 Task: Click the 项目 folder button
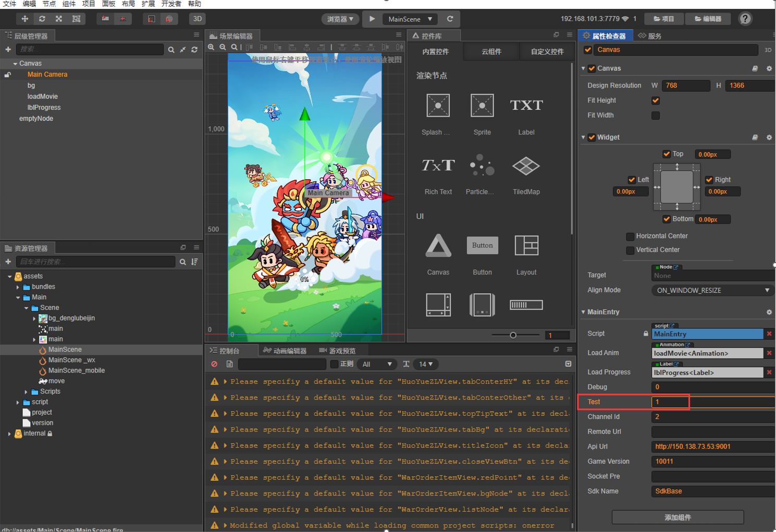(664, 19)
